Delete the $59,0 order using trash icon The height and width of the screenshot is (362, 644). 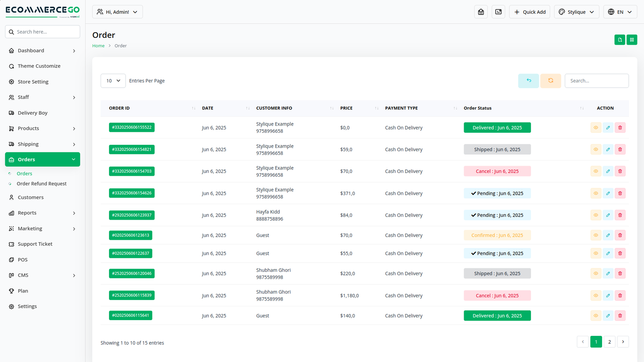[x=620, y=150]
